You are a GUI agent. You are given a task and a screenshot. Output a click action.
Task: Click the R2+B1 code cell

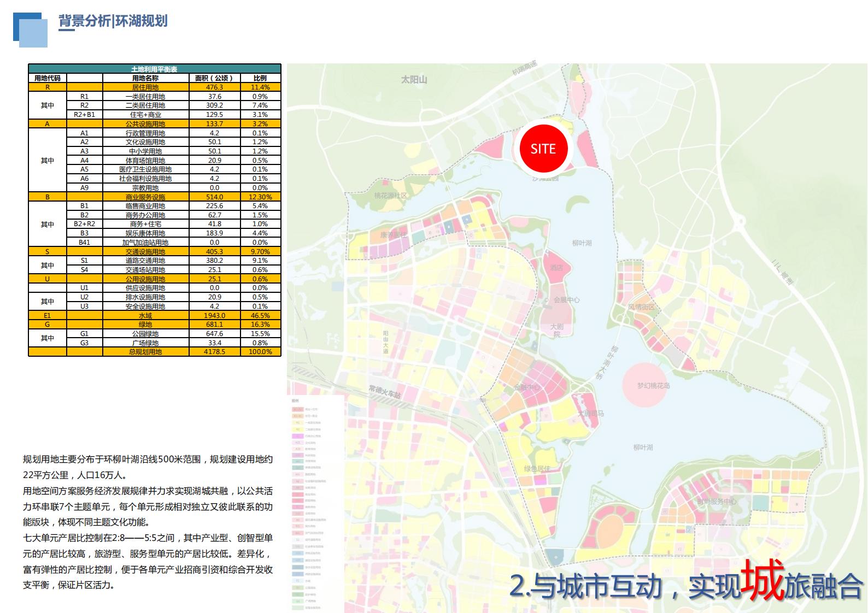click(84, 115)
